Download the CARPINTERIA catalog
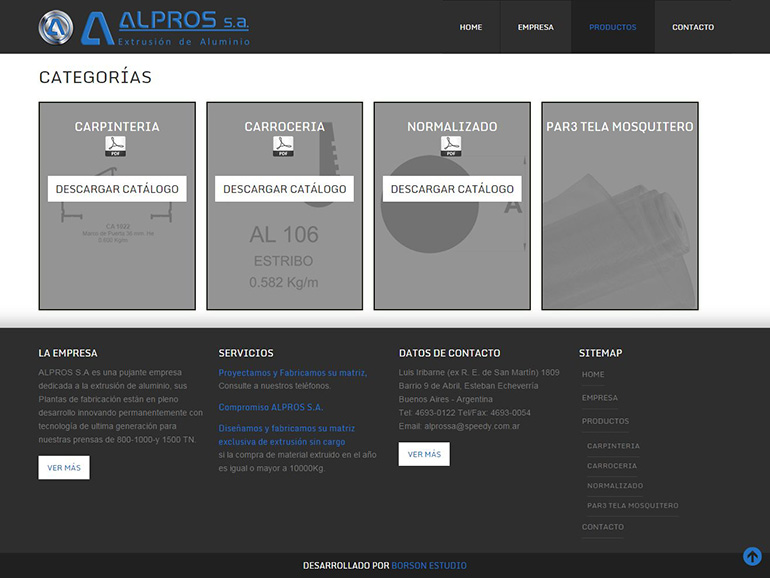Viewport: 770px width, 578px height. pos(117,189)
